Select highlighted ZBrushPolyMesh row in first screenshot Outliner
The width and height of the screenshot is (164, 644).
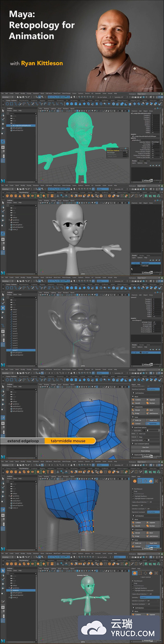pos(21,125)
